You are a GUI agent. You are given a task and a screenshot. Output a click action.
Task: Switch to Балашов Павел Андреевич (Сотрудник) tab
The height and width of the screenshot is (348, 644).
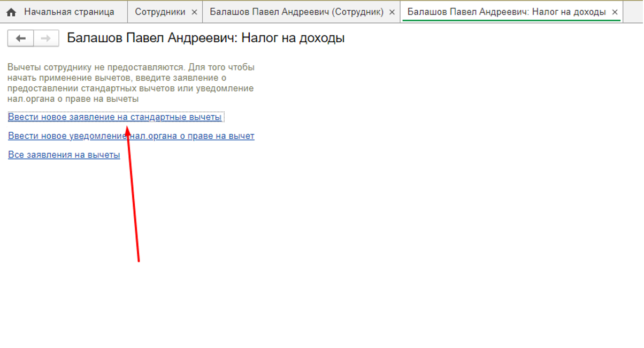[296, 12]
